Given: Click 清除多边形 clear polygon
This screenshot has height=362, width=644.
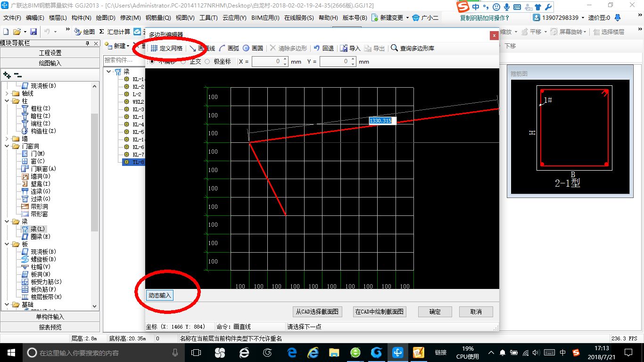Looking at the screenshot, I should [288, 48].
